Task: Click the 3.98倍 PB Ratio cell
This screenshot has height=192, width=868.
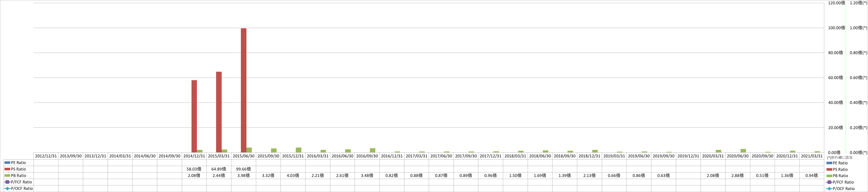Action: 244,176
